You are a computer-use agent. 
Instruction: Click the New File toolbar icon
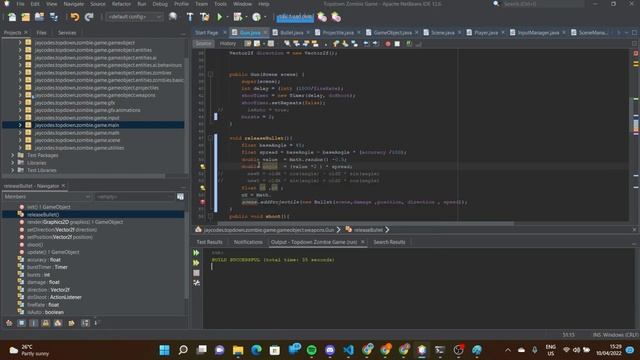(12, 17)
